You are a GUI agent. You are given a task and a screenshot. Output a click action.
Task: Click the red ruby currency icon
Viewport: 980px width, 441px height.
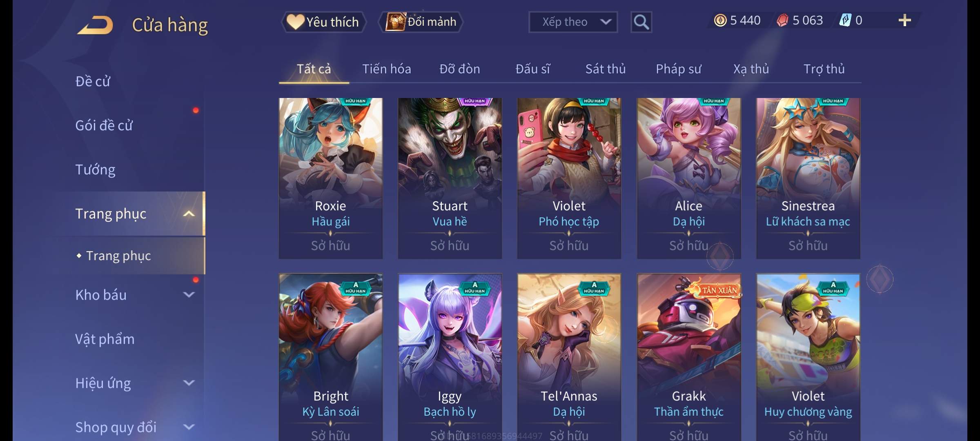click(x=782, y=20)
